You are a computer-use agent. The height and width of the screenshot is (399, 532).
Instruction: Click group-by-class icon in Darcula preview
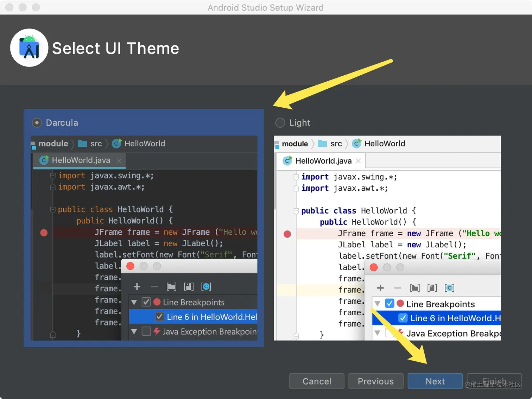[x=206, y=286]
